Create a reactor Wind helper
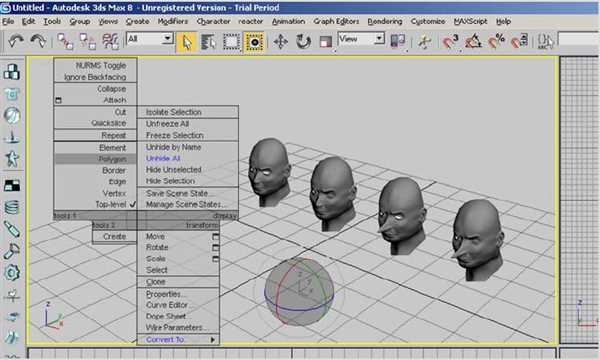600x360 pixels. (x=12, y=295)
